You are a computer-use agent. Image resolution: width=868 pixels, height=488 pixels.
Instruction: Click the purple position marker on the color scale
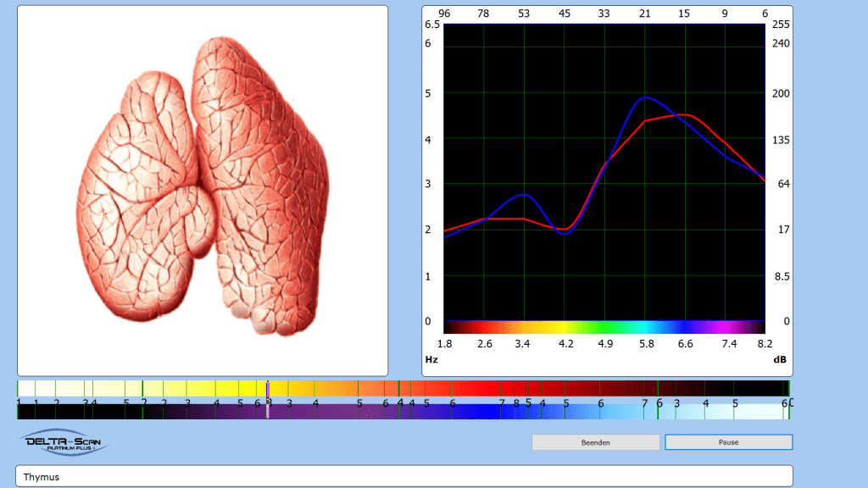pyautogui.click(x=268, y=388)
